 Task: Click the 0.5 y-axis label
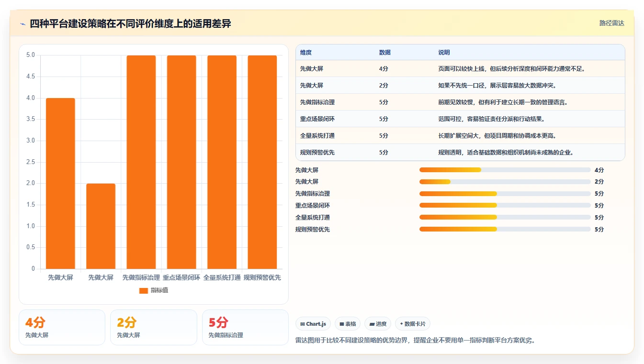tap(31, 247)
